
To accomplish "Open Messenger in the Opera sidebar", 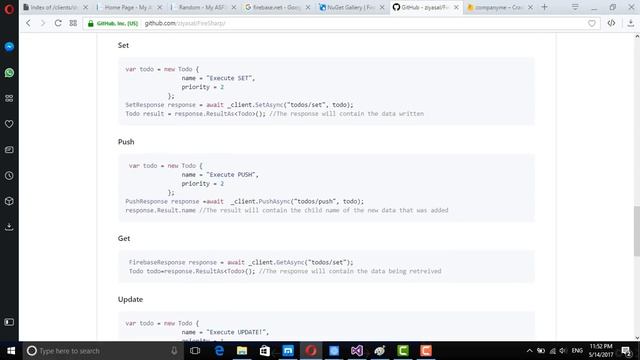I will tap(9, 47).
